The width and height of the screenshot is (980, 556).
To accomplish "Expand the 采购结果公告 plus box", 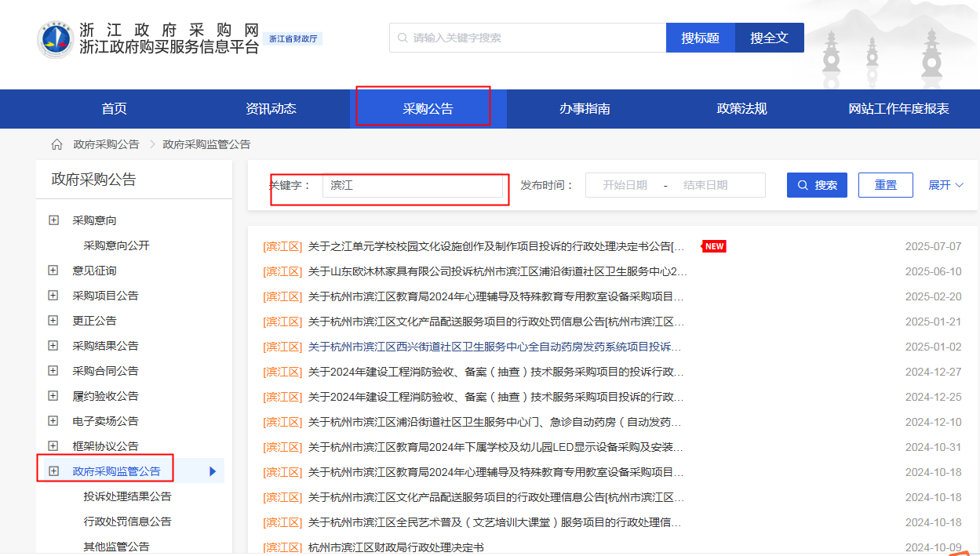I will coord(53,346).
